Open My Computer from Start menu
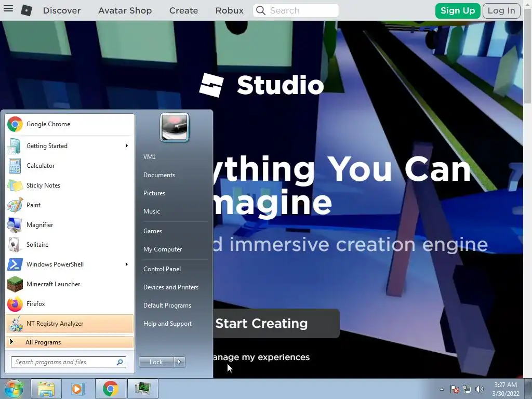This screenshot has width=532, height=399. click(163, 249)
